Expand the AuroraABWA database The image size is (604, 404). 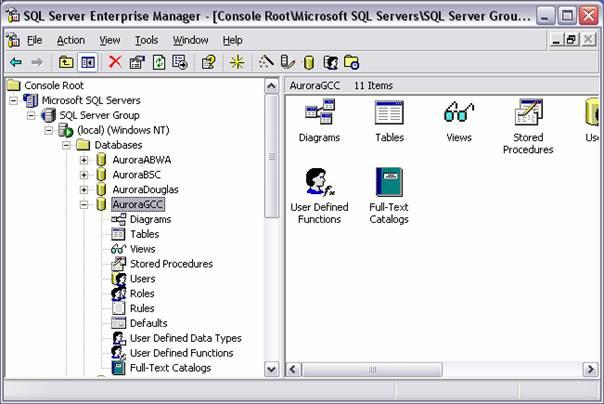tap(84, 160)
